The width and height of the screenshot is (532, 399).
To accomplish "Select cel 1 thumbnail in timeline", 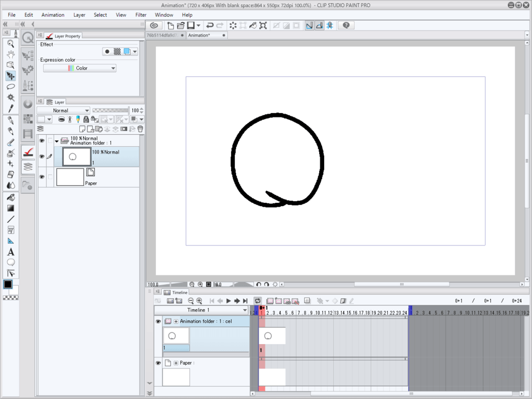I will (272, 336).
